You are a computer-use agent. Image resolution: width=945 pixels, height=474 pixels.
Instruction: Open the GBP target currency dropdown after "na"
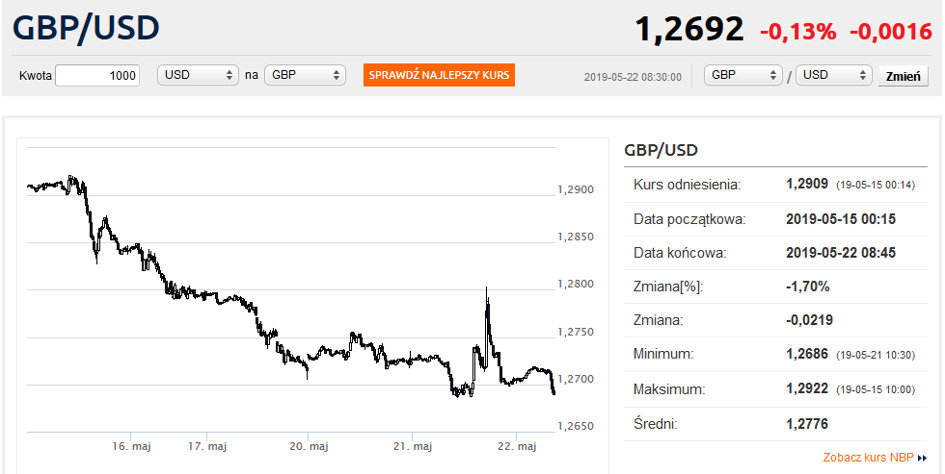click(x=304, y=75)
